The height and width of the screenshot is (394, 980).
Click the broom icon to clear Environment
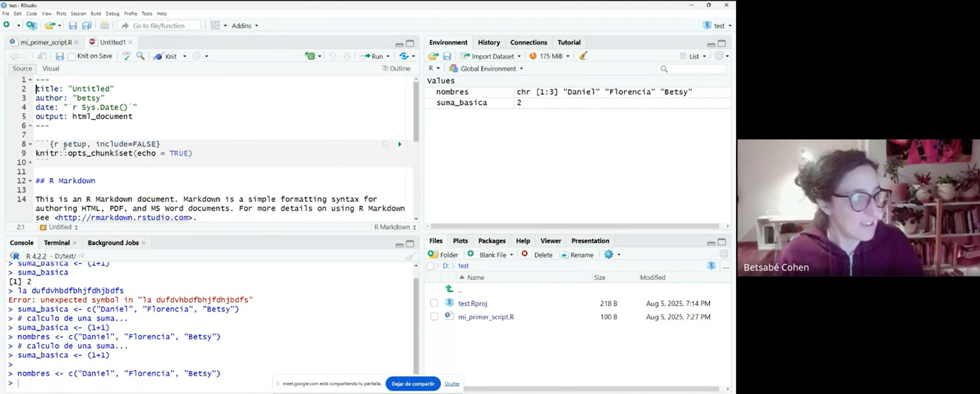pyautogui.click(x=583, y=56)
